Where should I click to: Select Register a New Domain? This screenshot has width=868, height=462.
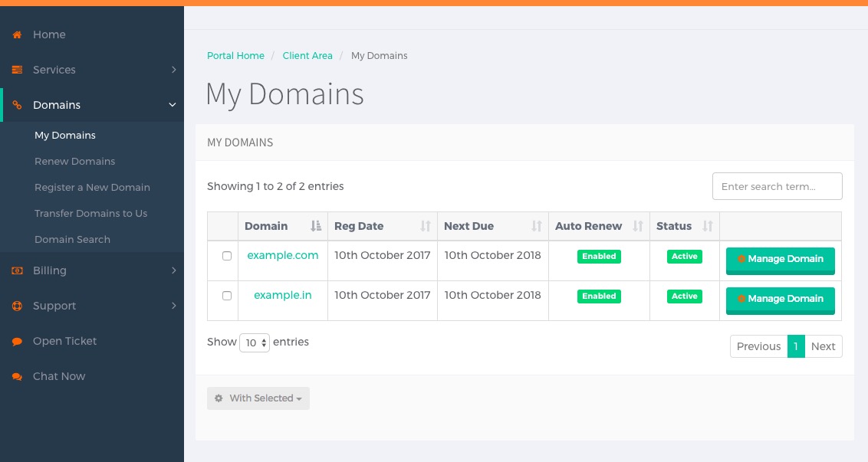(92, 188)
